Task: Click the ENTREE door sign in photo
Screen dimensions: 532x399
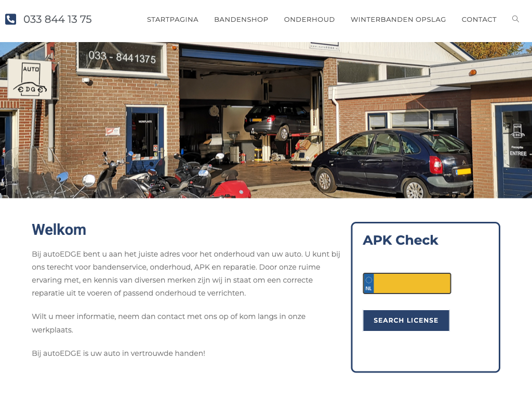Action: point(518,153)
